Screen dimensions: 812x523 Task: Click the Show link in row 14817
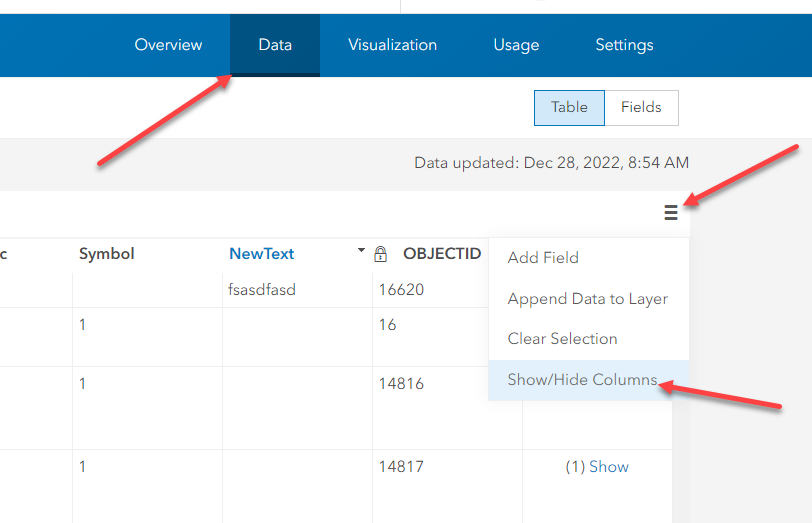[x=609, y=467]
